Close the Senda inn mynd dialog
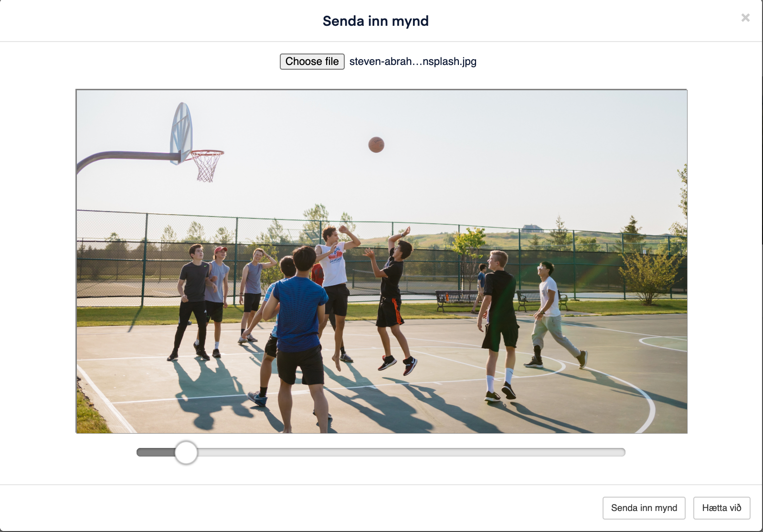 (x=745, y=18)
